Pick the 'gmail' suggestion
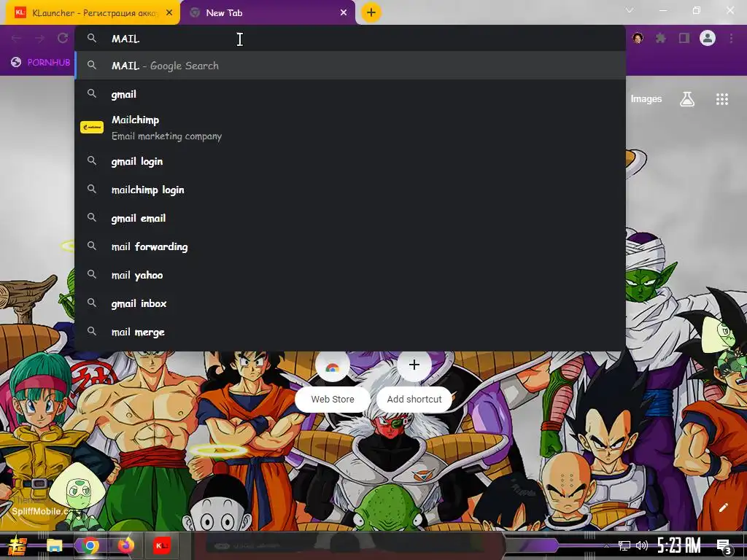 click(349, 94)
